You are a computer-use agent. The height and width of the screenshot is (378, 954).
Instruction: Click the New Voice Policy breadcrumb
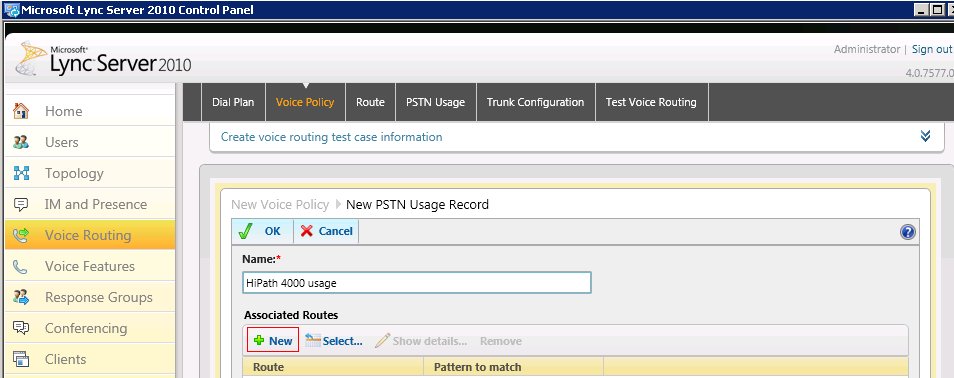(x=280, y=205)
